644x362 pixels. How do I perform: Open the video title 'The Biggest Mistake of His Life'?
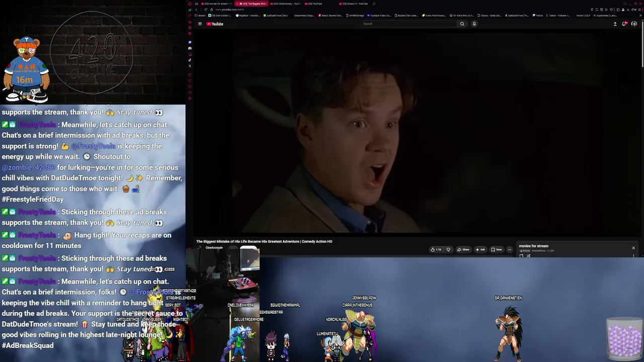(264, 241)
